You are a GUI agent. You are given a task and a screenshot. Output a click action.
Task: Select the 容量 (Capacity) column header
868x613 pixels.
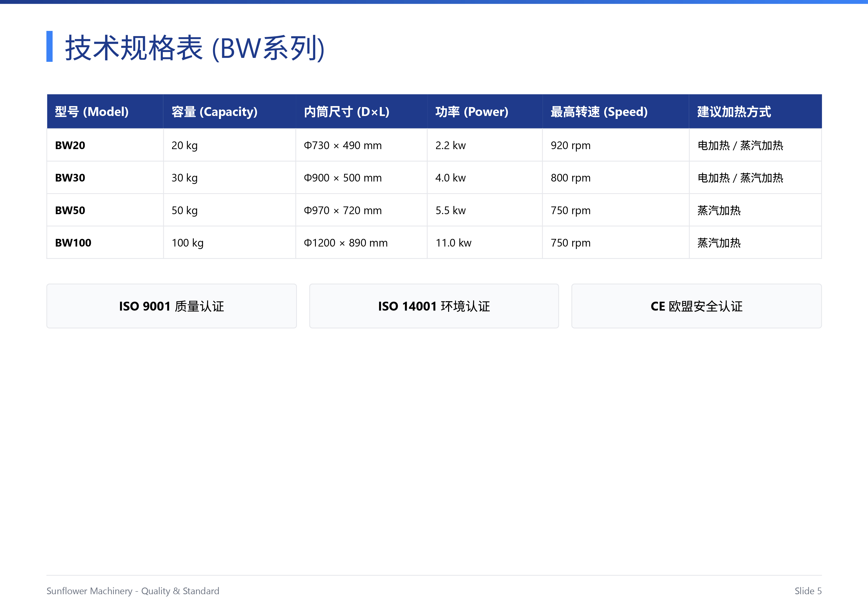coord(229,112)
